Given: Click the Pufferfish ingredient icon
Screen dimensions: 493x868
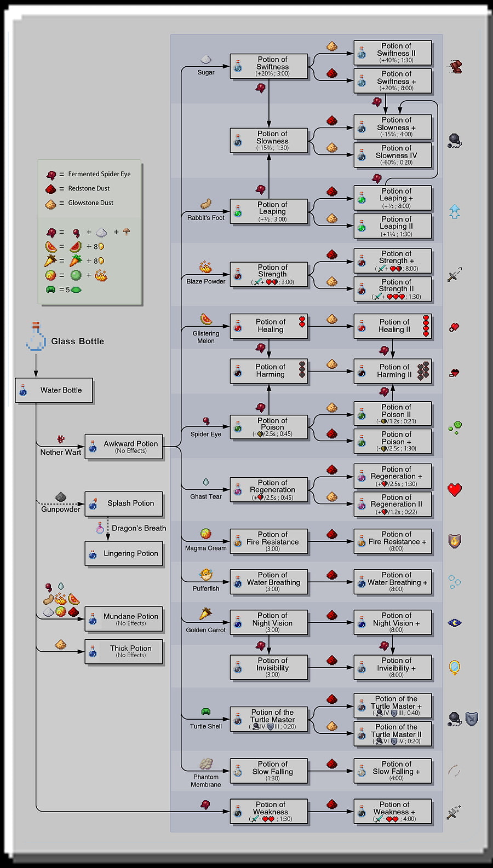Looking at the screenshot, I should 206,575.
